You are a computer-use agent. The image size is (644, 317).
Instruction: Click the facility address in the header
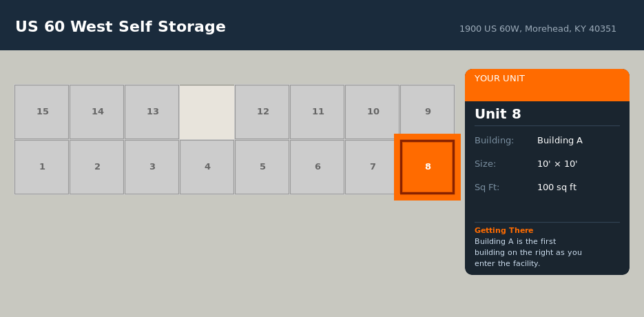[x=537, y=29]
